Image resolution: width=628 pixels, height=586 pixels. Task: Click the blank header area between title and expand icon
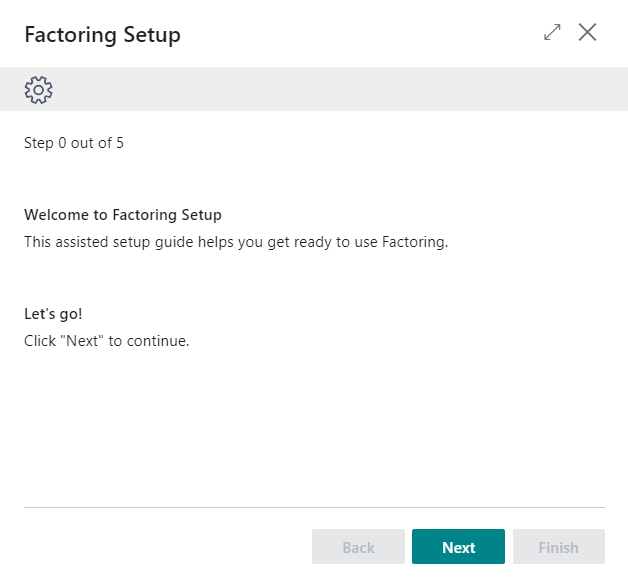360,35
